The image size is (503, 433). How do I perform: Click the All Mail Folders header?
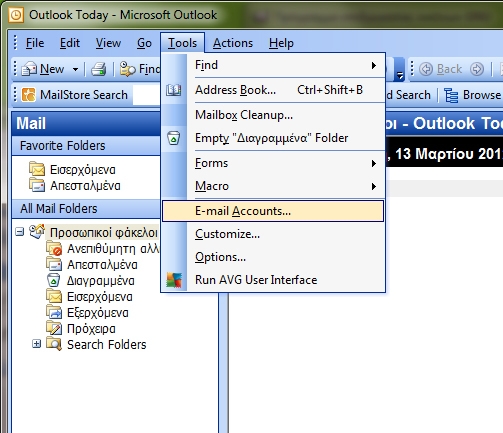pos(86,209)
